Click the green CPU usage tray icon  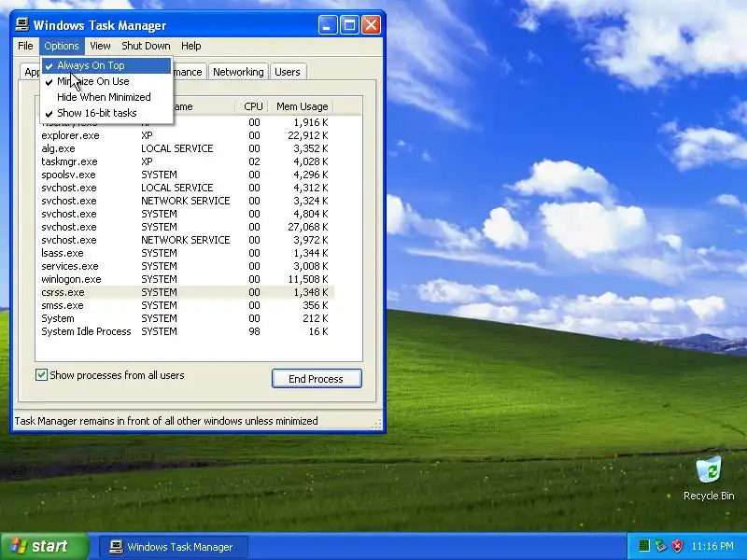point(643,546)
